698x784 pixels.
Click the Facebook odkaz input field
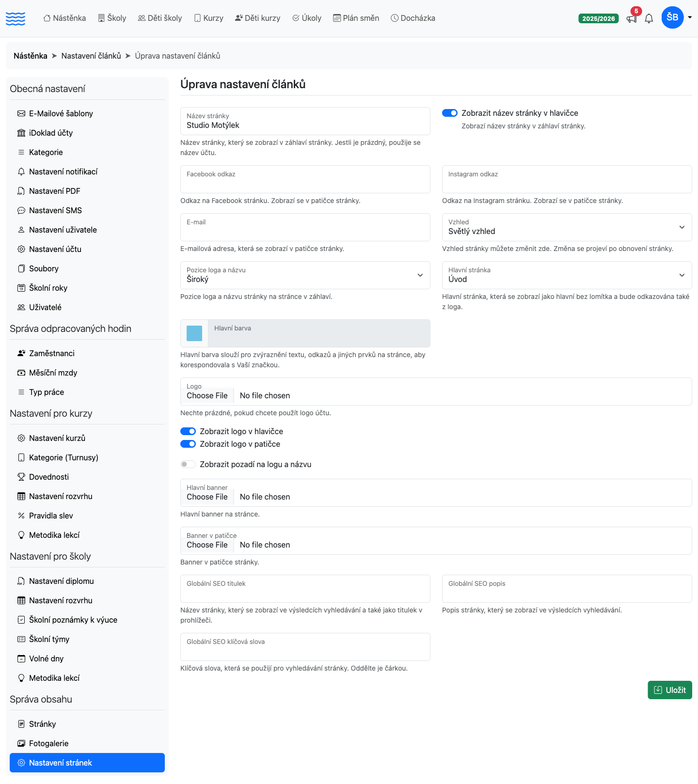click(305, 179)
